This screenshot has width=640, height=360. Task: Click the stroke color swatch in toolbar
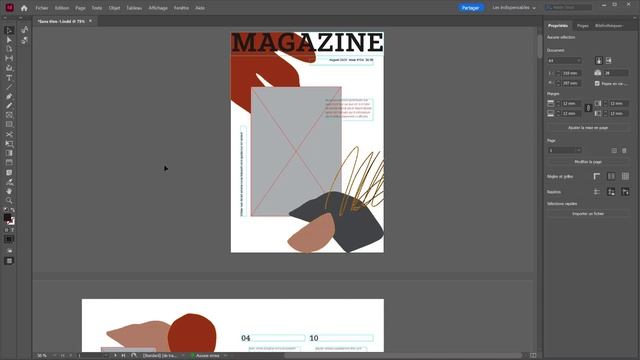pyautogui.click(x=11, y=221)
